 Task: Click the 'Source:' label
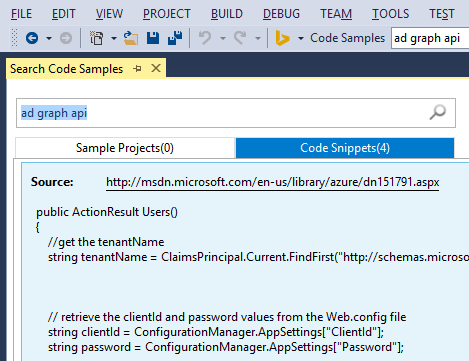[x=52, y=182]
